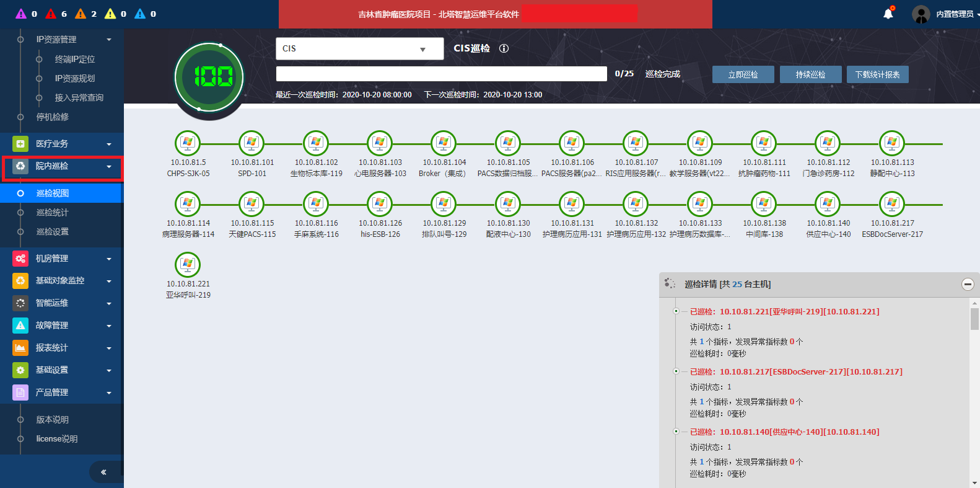The width and height of the screenshot is (980, 488).
Task: Click the 内置管理员 user avatar
Action: (x=921, y=14)
